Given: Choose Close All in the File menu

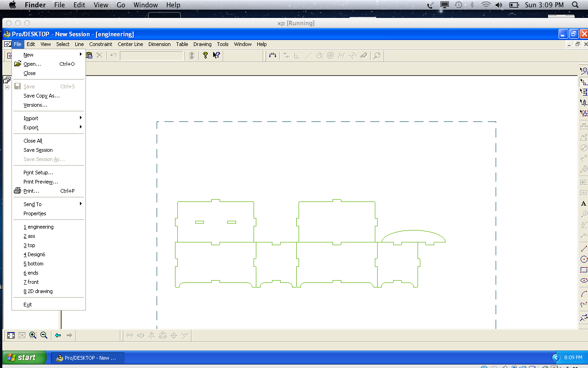Looking at the screenshot, I should [x=49, y=141].
